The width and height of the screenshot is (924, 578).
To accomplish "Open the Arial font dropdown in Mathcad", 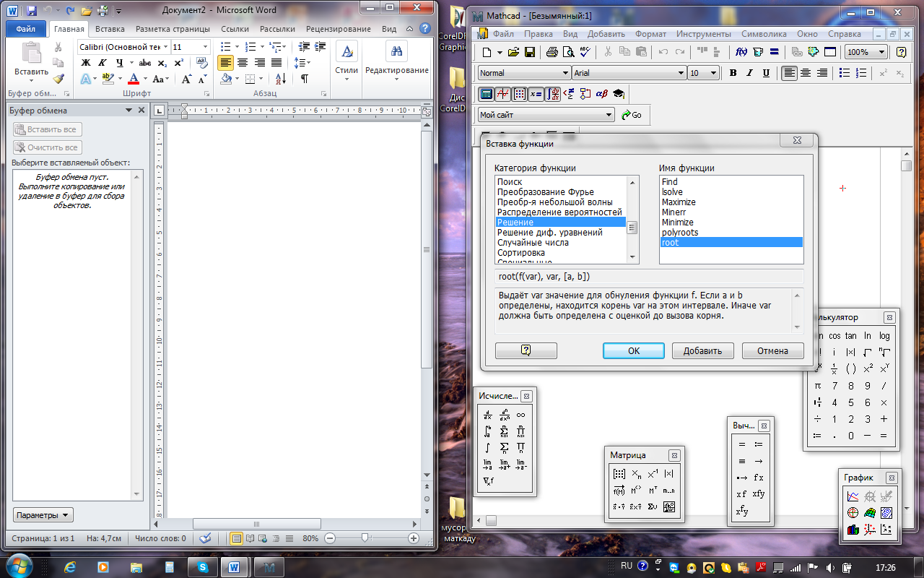I will tap(681, 73).
